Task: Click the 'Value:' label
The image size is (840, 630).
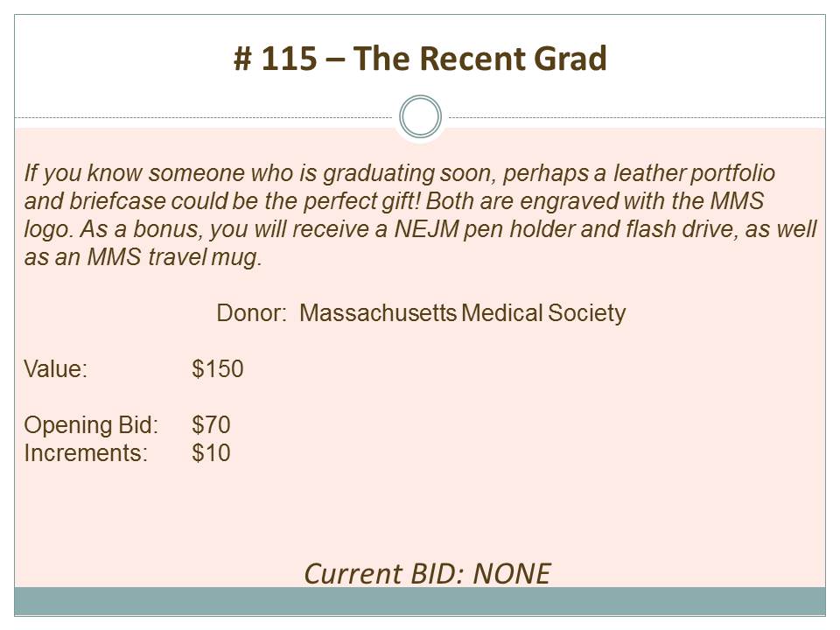Action: point(56,368)
